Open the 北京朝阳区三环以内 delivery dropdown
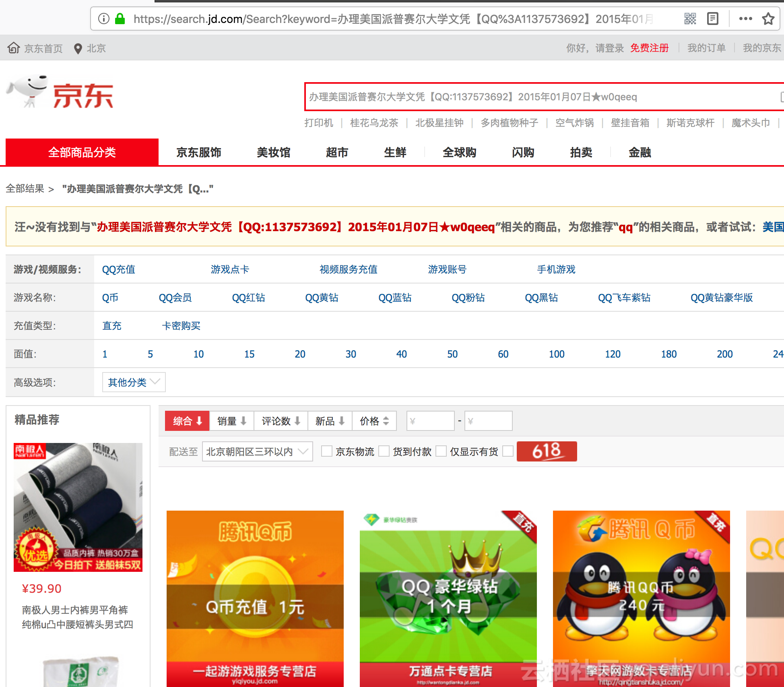 [x=258, y=451]
